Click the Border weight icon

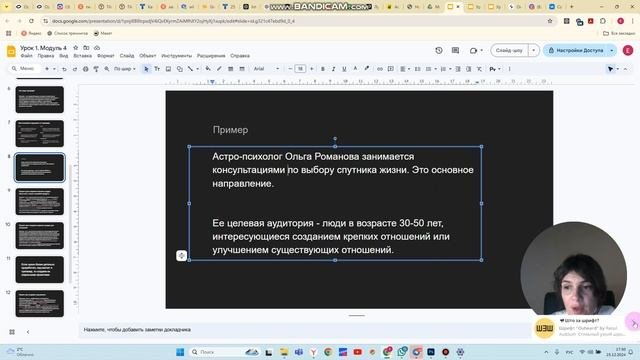[x=231, y=69]
